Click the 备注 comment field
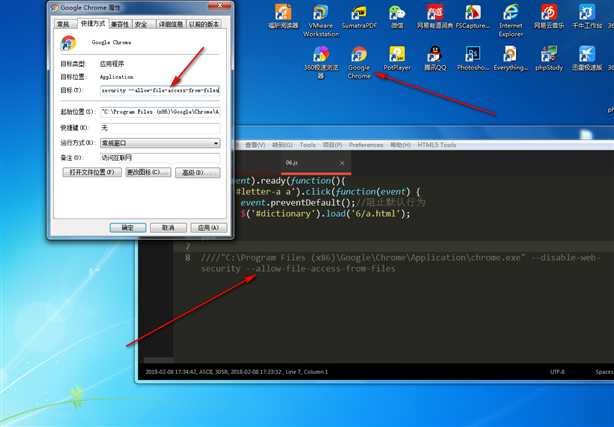 click(x=160, y=158)
